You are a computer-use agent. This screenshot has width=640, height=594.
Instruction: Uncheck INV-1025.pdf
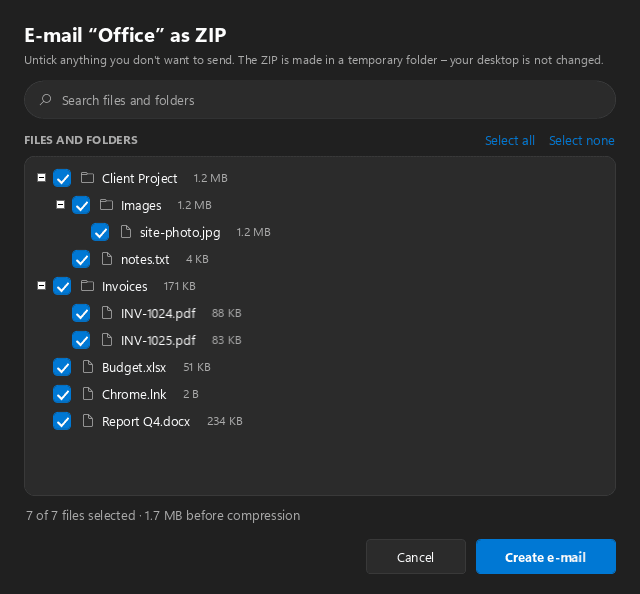81,340
